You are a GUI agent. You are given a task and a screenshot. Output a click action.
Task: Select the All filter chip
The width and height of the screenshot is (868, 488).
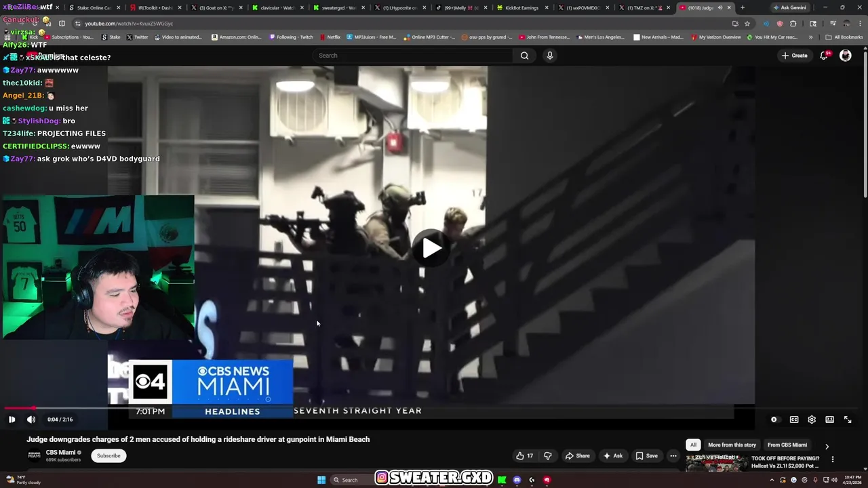[693, 445]
